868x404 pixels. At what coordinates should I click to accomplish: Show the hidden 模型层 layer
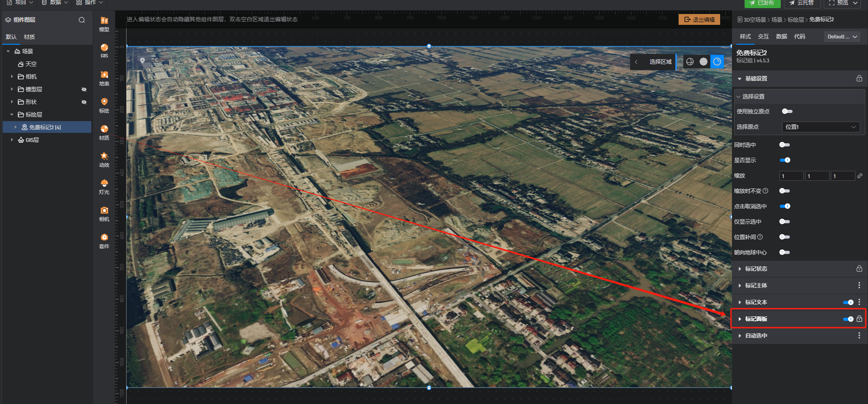click(x=84, y=89)
